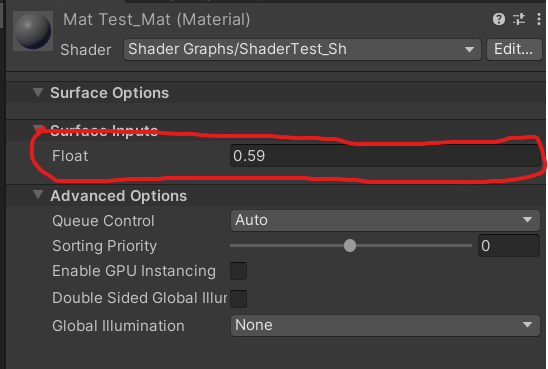Click the Float value field showing 0.59
Image resolution: width=548 pixels, height=369 pixels.
coord(385,156)
